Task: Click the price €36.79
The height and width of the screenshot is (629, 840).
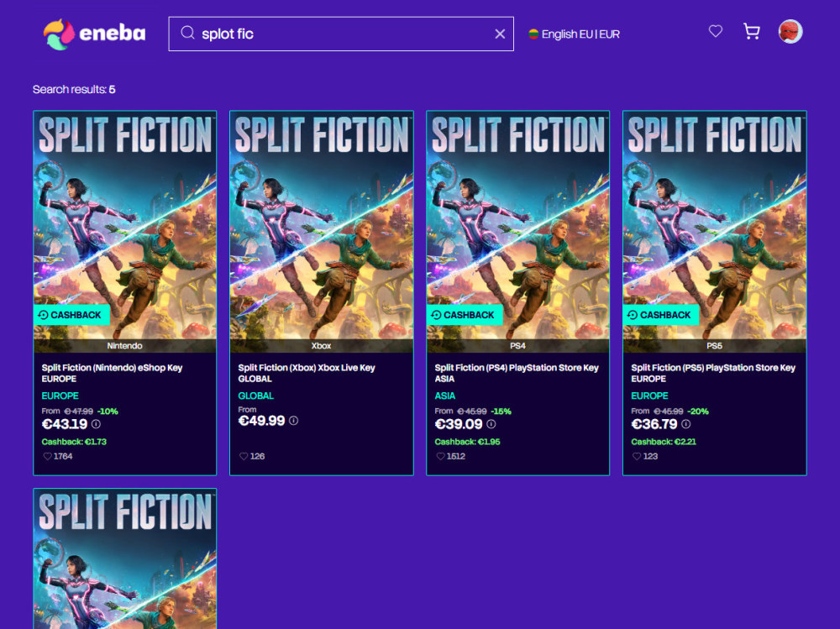Action: [654, 424]
